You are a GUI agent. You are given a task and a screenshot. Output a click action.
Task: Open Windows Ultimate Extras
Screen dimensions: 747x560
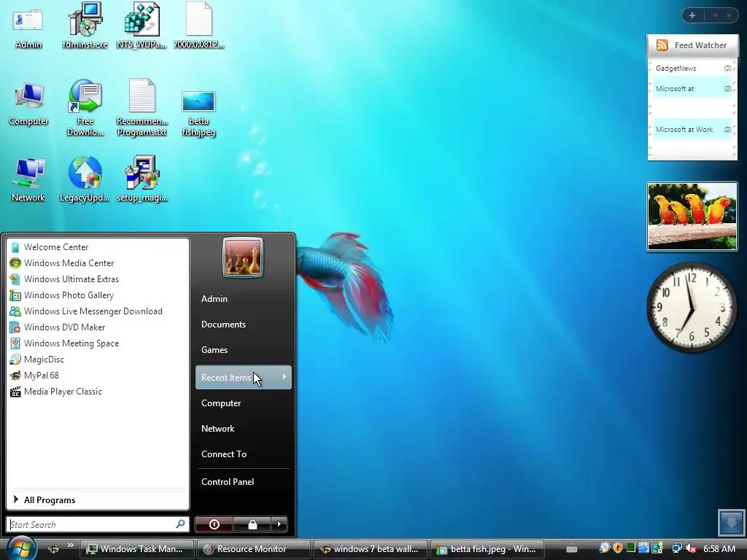pos(98,279)
